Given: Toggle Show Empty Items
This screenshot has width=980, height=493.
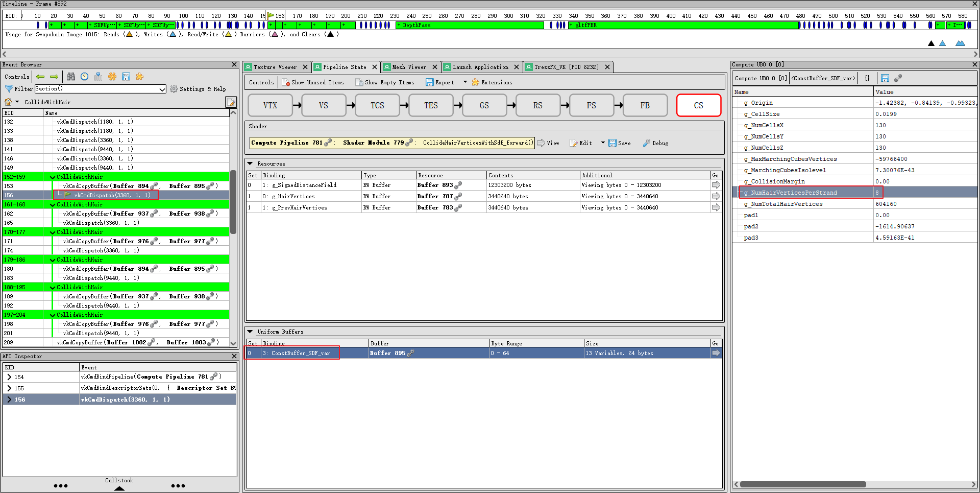Looking at the screenshot, I should pyautogui.click(x=385, y=82).
